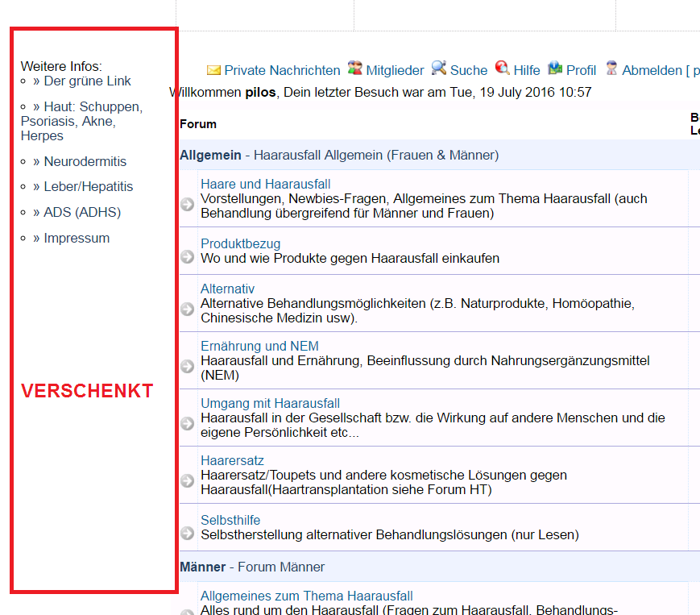Open the Mitglieder menu link
Screen dimensions: 700x615
(395, 70)
